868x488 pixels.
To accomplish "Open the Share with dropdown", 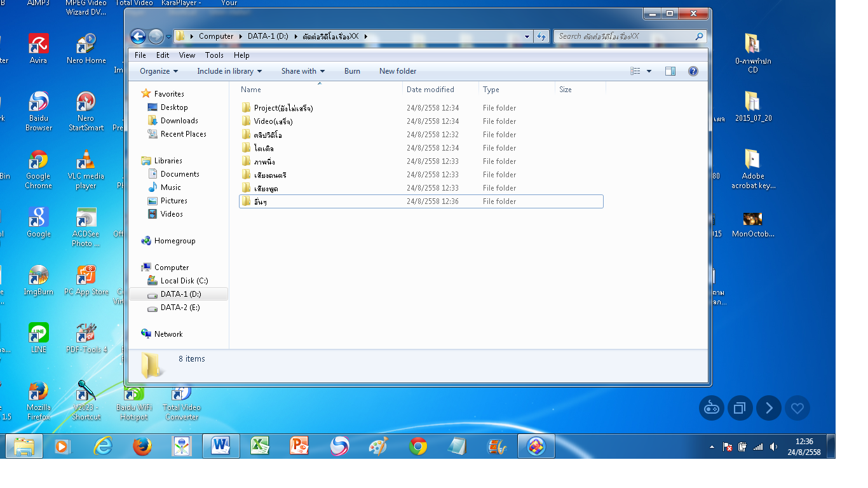I will (x=302, y=71).
